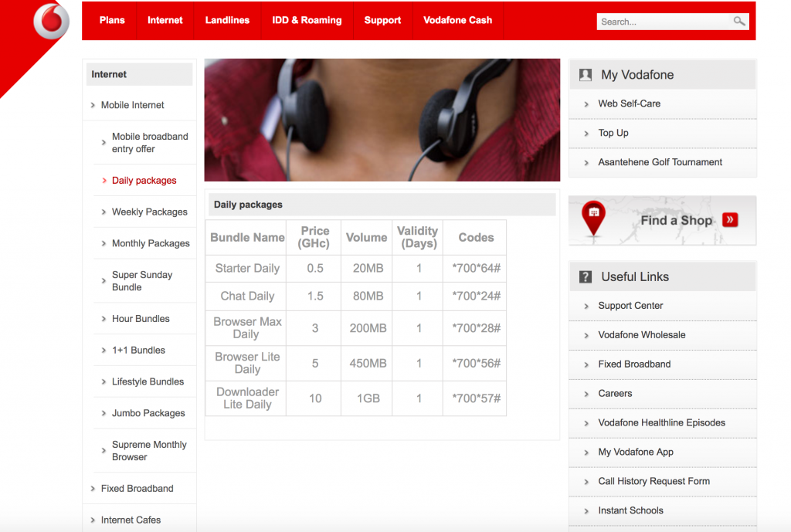Click the search magnifier icon
This screenshot has height=532, width=791.
click(x=739, y=21)
